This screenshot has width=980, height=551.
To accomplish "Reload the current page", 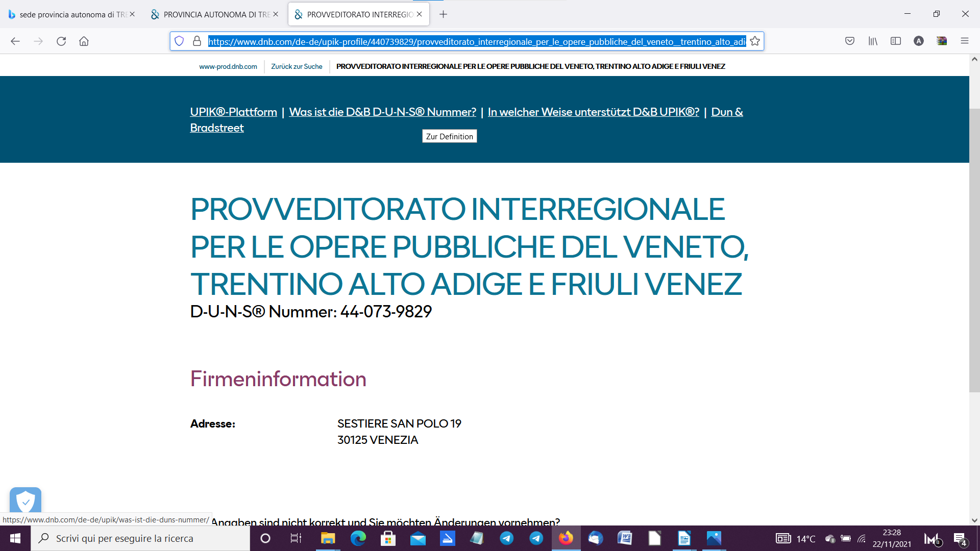I will (x=61, y=41).
